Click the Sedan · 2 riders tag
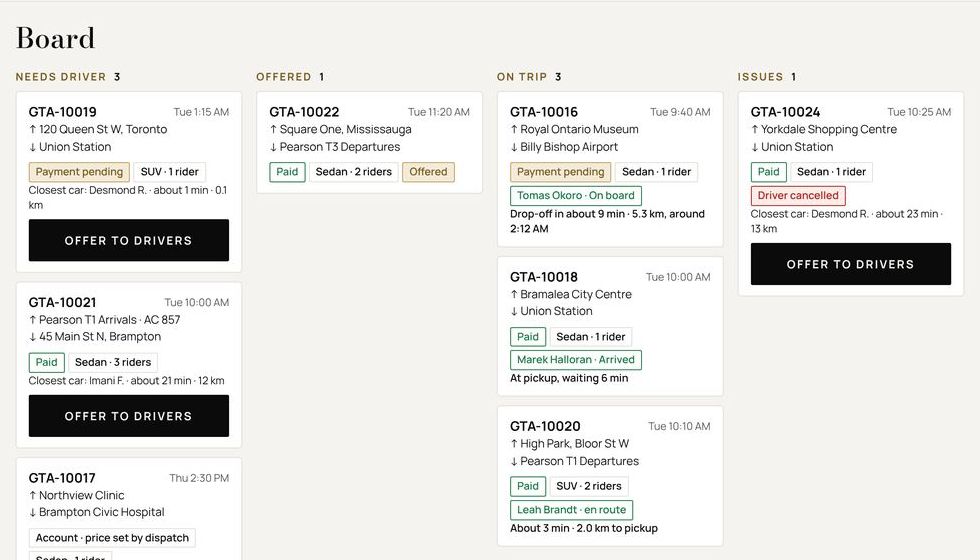Viewport: 980px width, 560px height. coord(354,172)
